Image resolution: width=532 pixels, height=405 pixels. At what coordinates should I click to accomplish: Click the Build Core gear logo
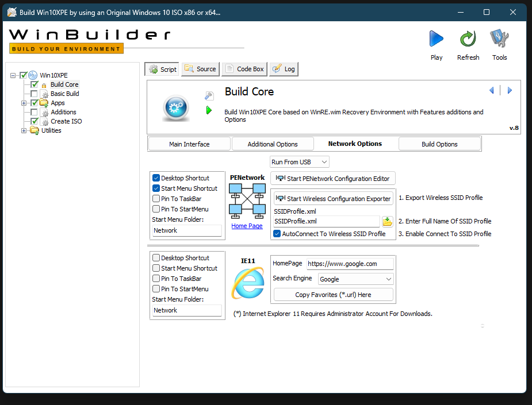176,108
